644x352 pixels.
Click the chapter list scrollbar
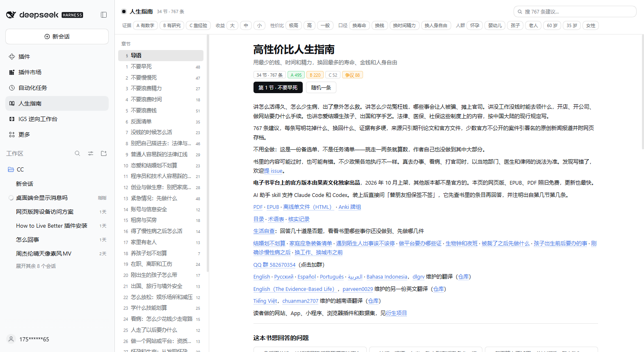tap(208, 154)
